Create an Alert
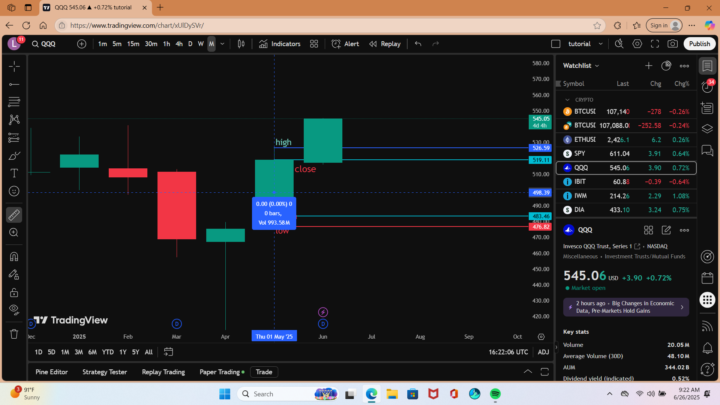720x405 pixels. 345,44
